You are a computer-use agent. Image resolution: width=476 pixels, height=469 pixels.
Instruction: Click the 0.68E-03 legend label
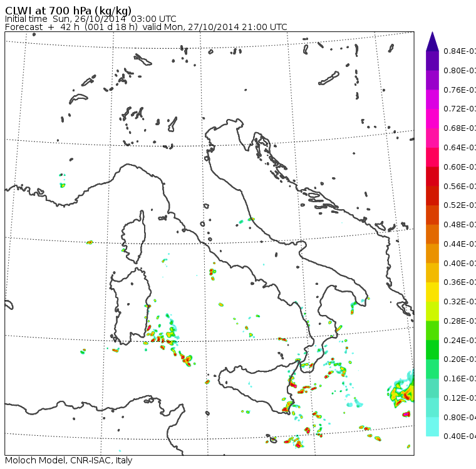[460, 128]
